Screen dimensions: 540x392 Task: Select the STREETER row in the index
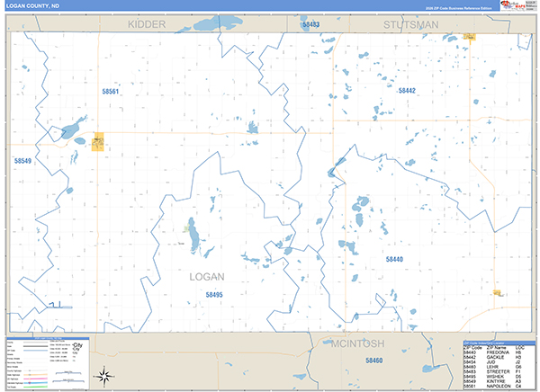492,371
